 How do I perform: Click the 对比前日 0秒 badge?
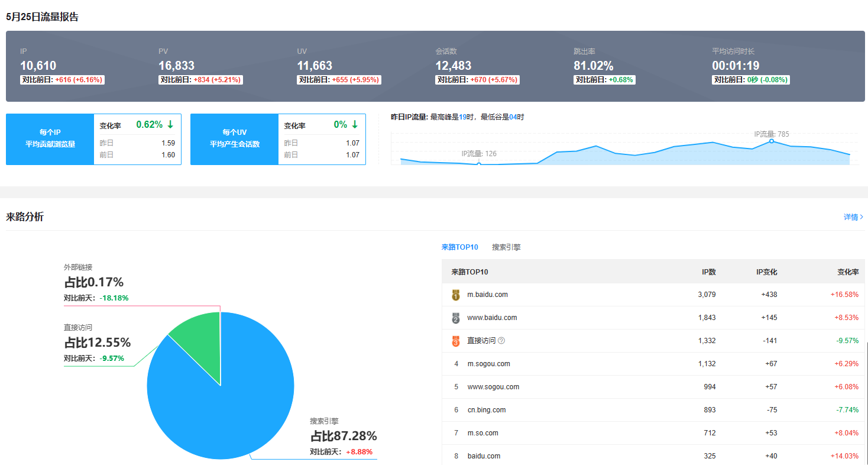coord(751,80)
